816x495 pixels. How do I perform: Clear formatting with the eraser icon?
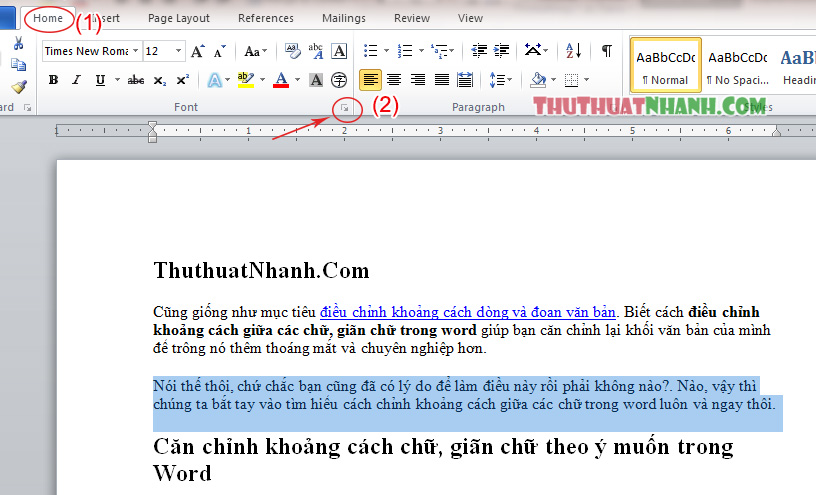pos(292,51)
